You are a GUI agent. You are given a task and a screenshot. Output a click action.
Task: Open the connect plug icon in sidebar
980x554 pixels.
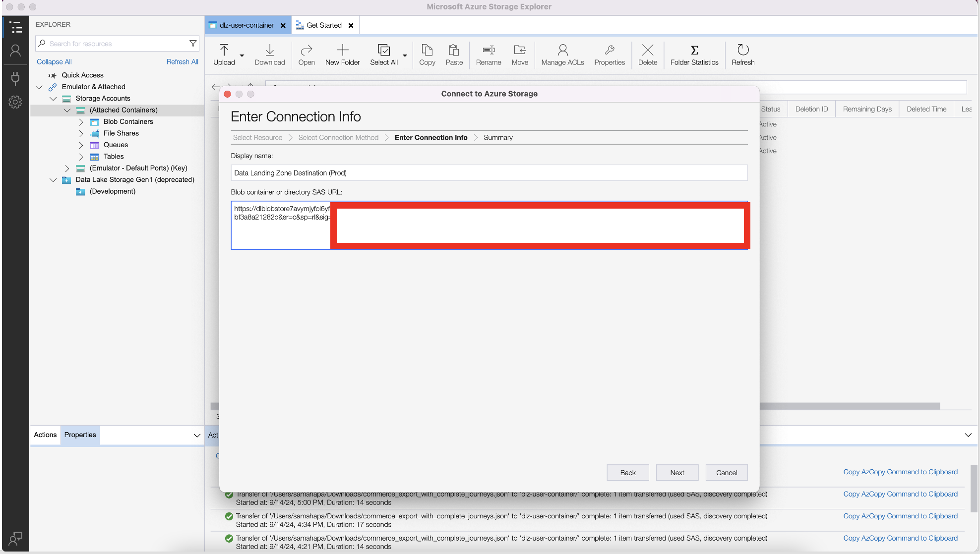coord(15,78)
